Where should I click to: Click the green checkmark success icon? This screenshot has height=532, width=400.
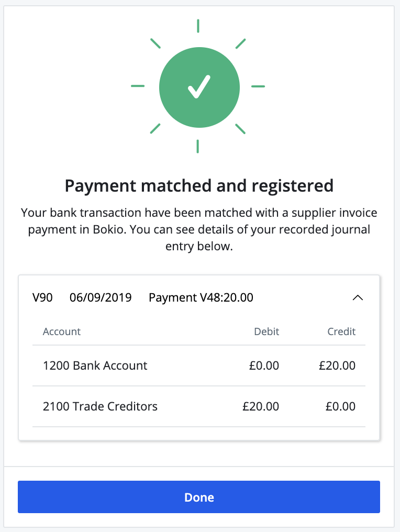tap(199, 87)
